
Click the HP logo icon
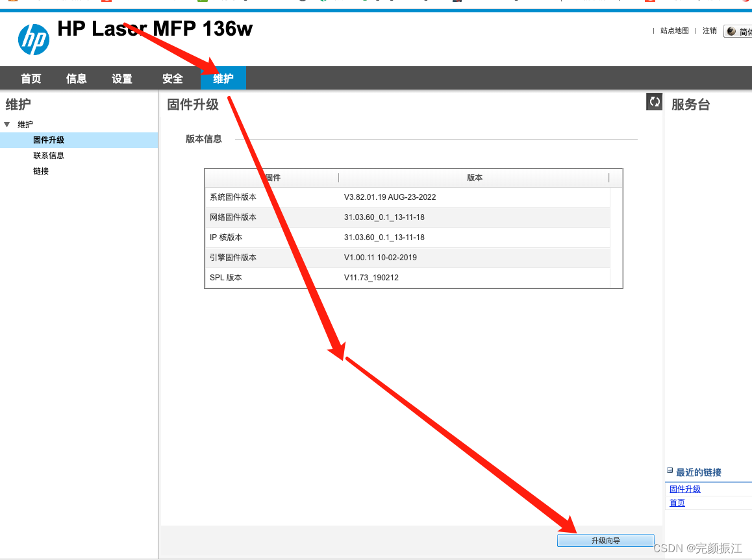pos(34,40)
